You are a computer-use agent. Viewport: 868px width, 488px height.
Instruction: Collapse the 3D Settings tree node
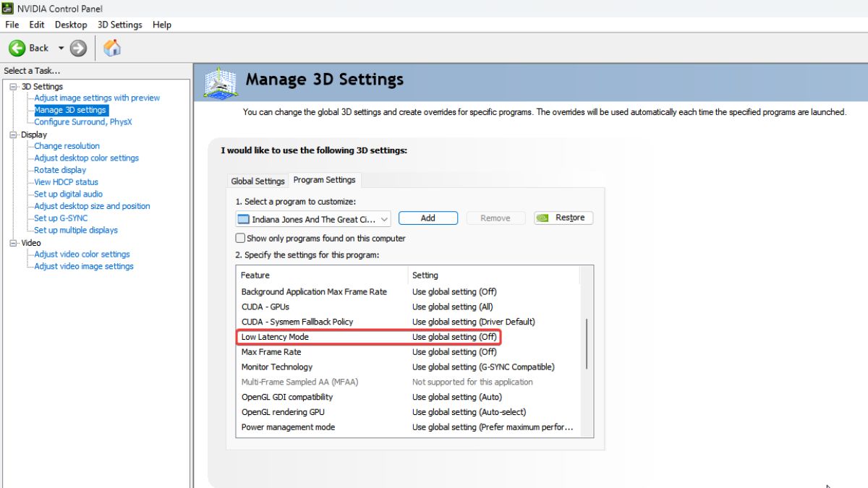[14, 87]
